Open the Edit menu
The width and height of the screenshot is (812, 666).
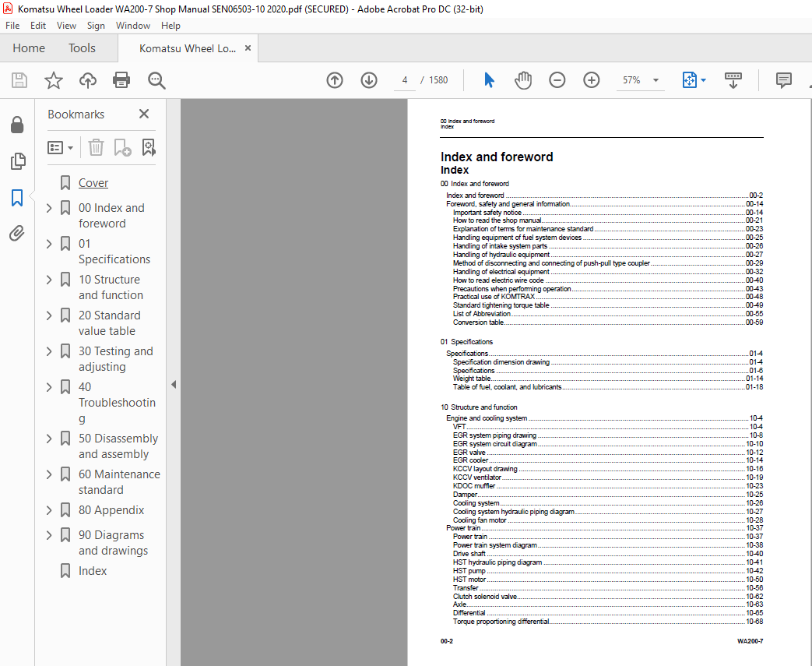point(38,26)
